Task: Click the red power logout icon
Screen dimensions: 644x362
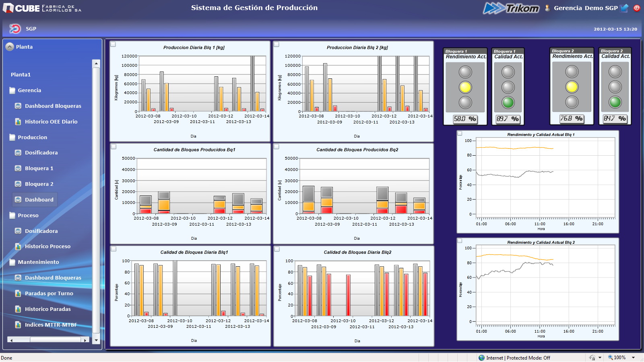Action: pos(637,8)
